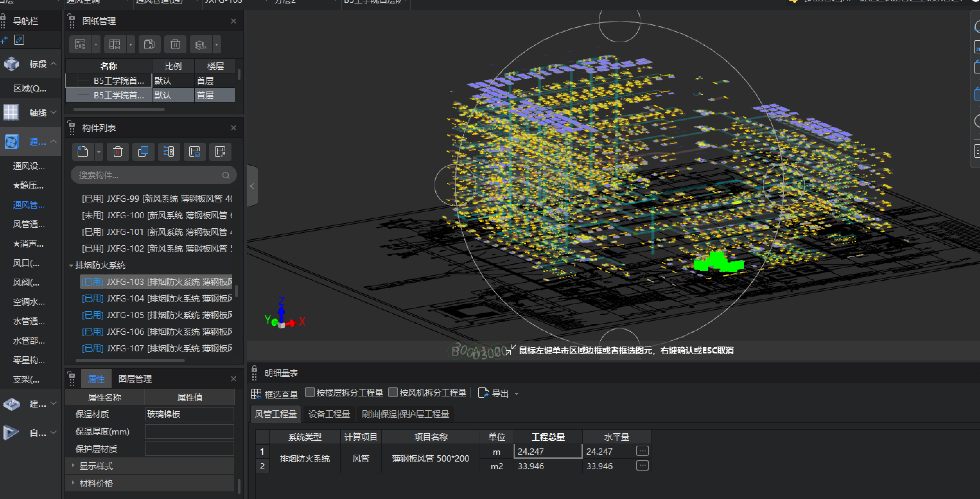980x499 pixels.
Task: Open the 导出 dropdown arrow
Action: pos(517,394)
